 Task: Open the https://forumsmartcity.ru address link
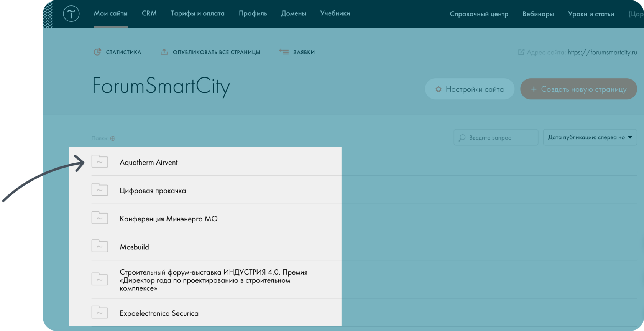click(602, 53)
